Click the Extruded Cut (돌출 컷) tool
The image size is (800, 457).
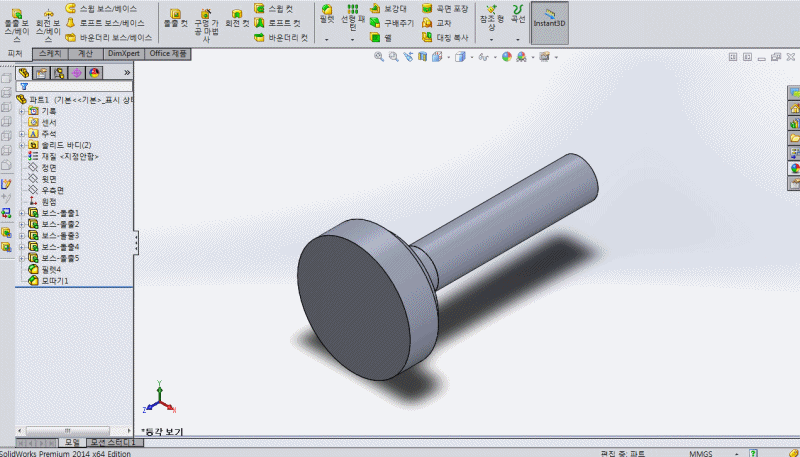click(176, 20)
